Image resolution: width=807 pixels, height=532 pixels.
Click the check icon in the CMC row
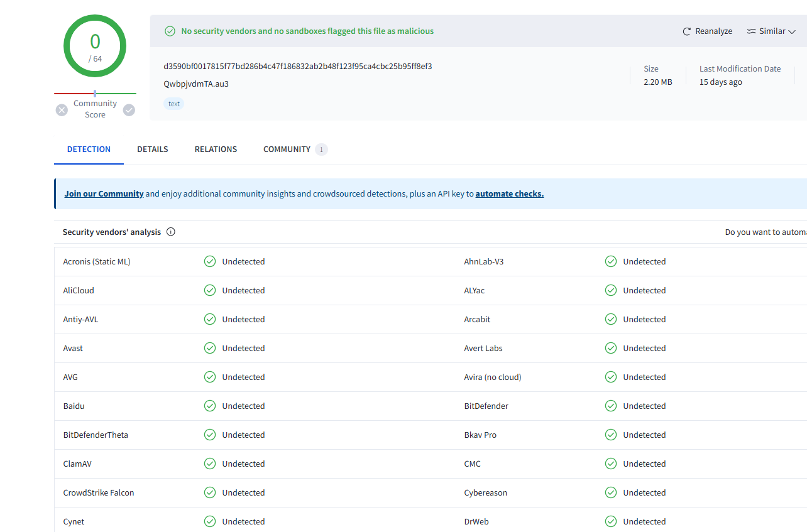[611, 464]
